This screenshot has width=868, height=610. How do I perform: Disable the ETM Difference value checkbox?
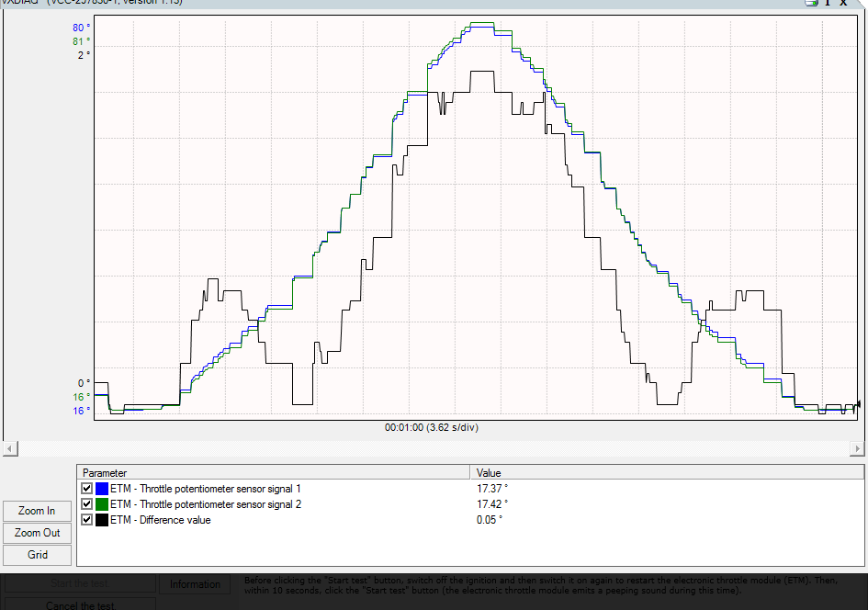(x=87, y=520)
